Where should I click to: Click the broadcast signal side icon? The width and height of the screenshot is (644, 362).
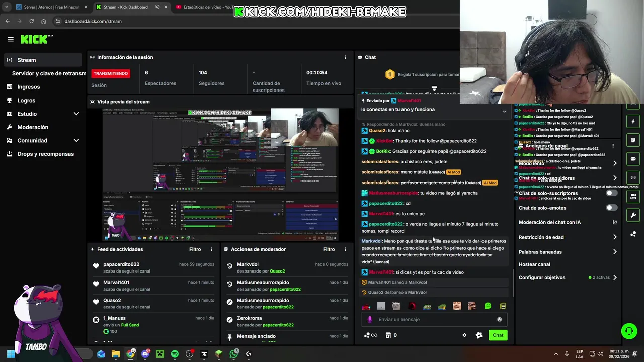point(633,177)
